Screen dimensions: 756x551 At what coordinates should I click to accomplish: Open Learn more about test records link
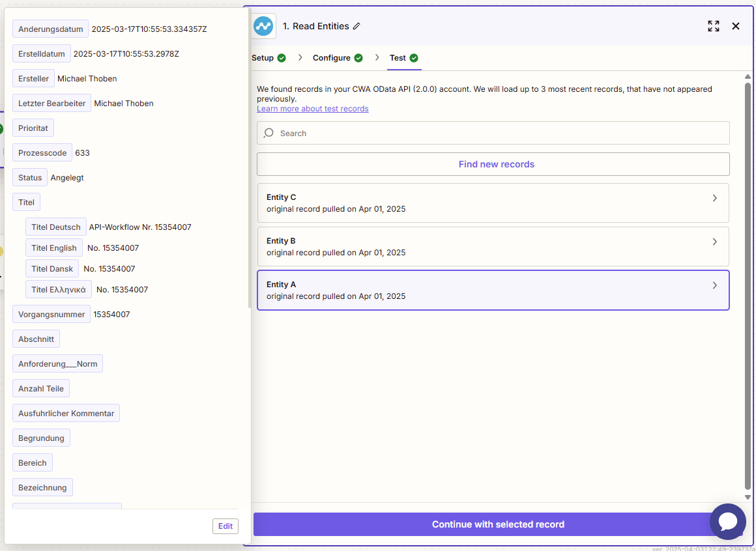313,109
